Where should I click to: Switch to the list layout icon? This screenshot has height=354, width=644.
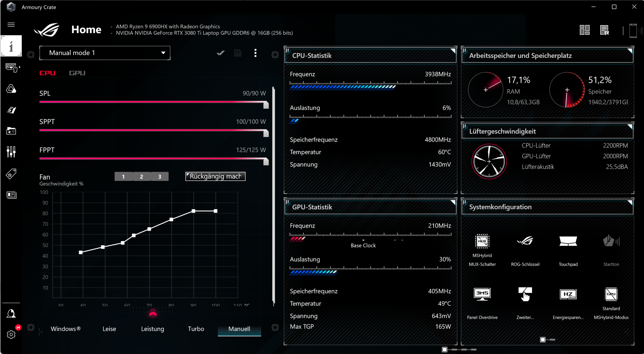604,30
